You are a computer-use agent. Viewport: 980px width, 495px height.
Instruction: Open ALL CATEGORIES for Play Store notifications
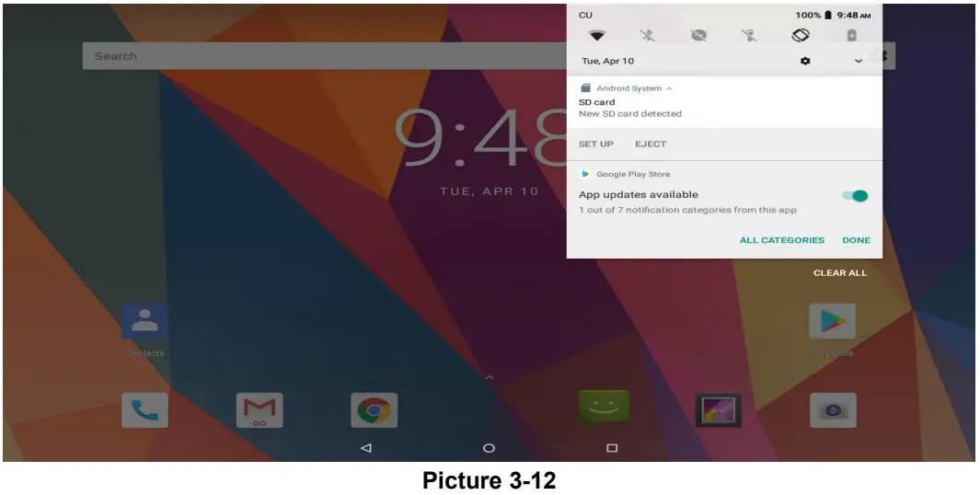(x=782, y=240)
